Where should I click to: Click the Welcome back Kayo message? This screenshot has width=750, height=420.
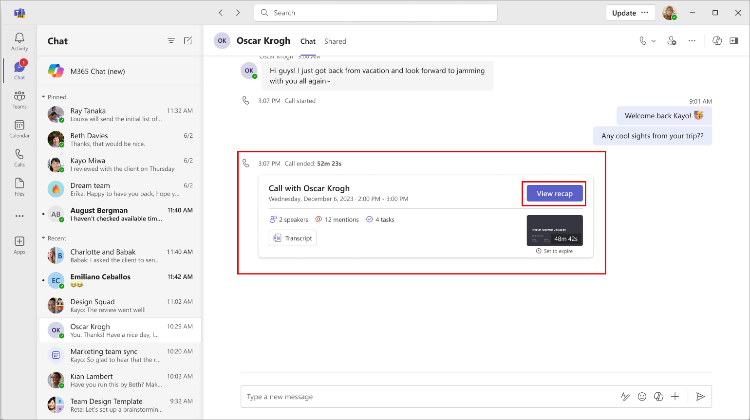tap(664, 116)
